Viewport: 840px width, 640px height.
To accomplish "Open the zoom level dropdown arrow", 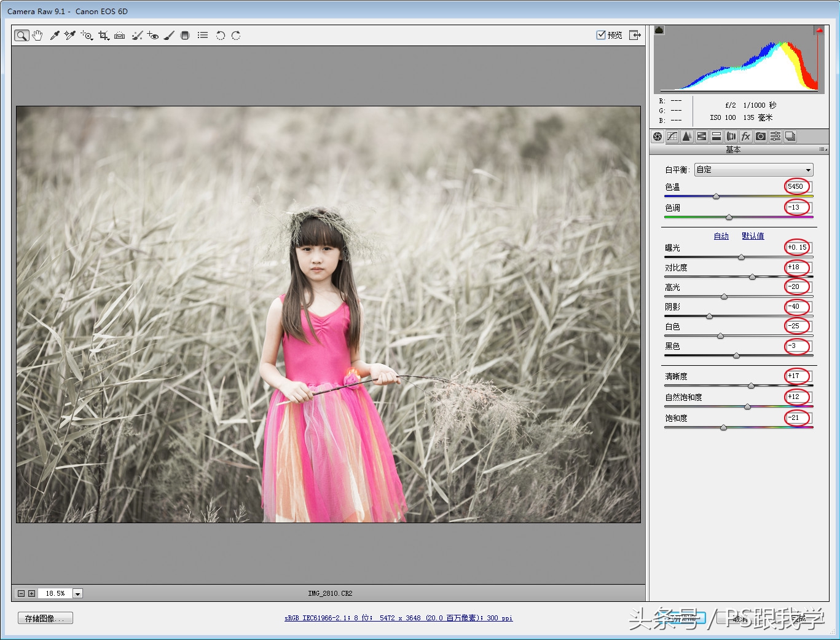I will [x=77, y=594].
